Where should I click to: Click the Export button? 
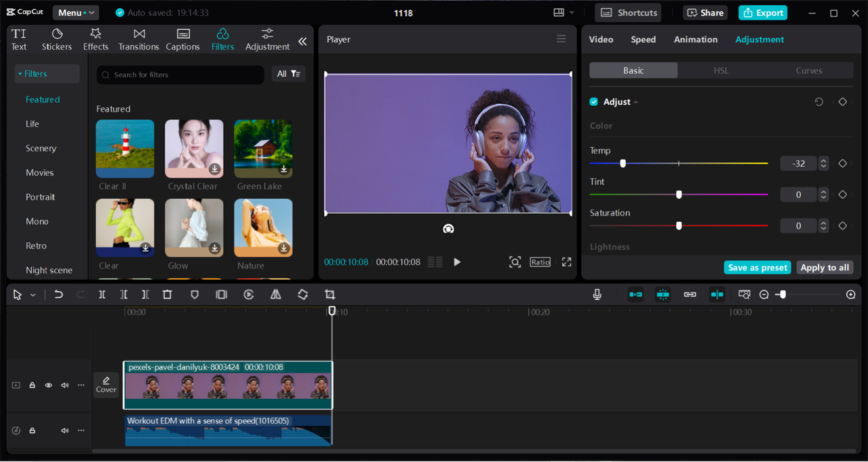[764, 13]
